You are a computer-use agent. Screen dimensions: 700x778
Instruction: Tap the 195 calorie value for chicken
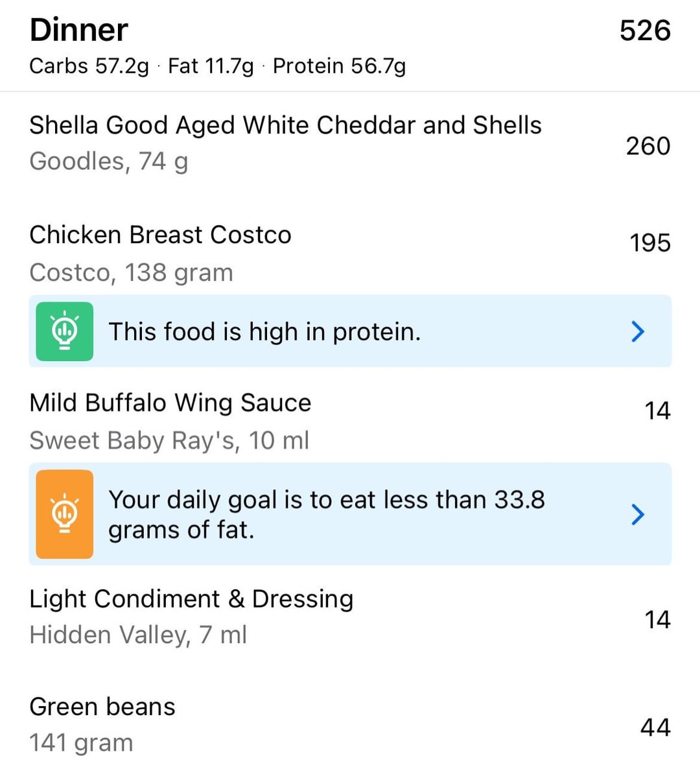pyautogui.click(x=649, y=243)
